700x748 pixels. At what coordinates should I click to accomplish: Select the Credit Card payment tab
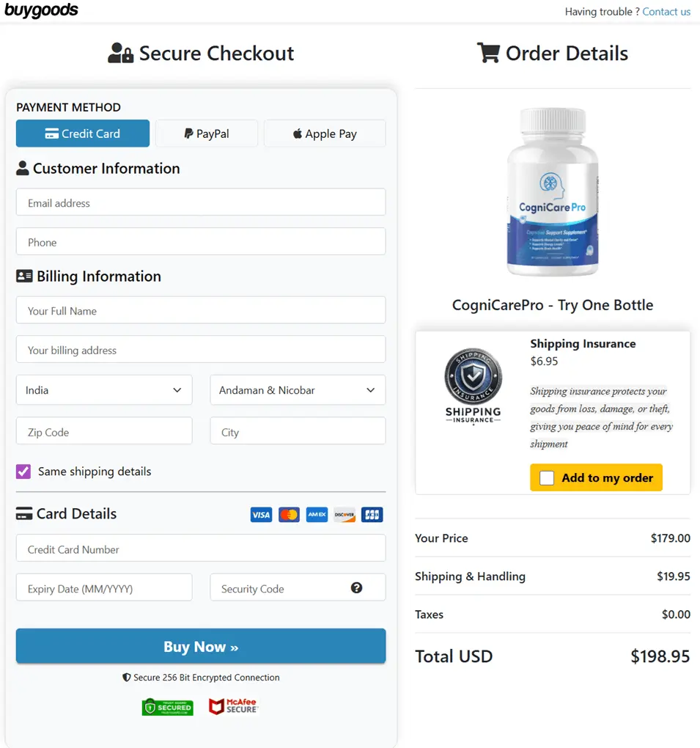point(83,133)
